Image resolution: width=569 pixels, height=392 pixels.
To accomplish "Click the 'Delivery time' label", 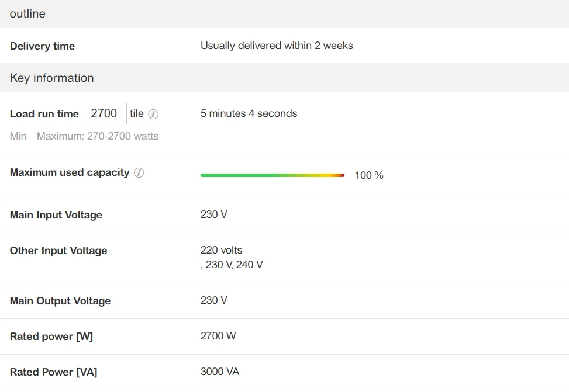I will pyautogui.click(x=42, y=46).
